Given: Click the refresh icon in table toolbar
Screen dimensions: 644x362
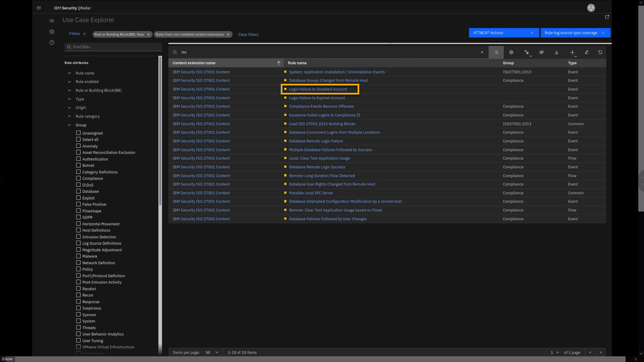Looking at the screenshot, I should point(600,52).
